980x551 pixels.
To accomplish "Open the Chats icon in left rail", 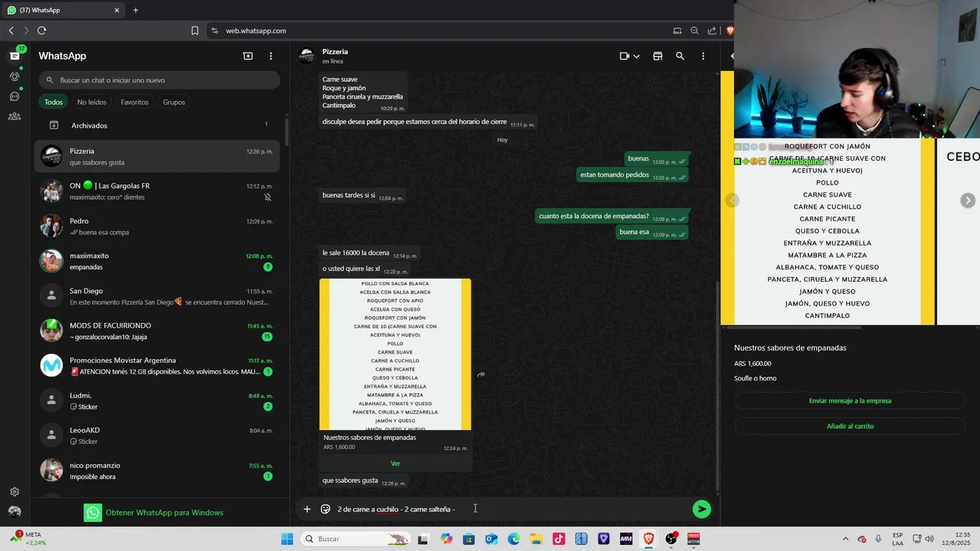I will pyautogui.click(x=15, y=56).
